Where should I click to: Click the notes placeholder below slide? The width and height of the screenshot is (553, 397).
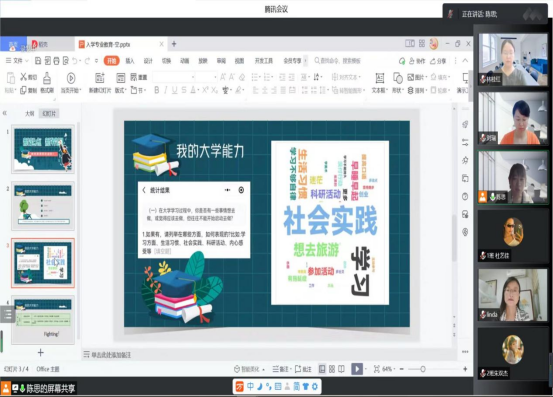coord(111,355)
